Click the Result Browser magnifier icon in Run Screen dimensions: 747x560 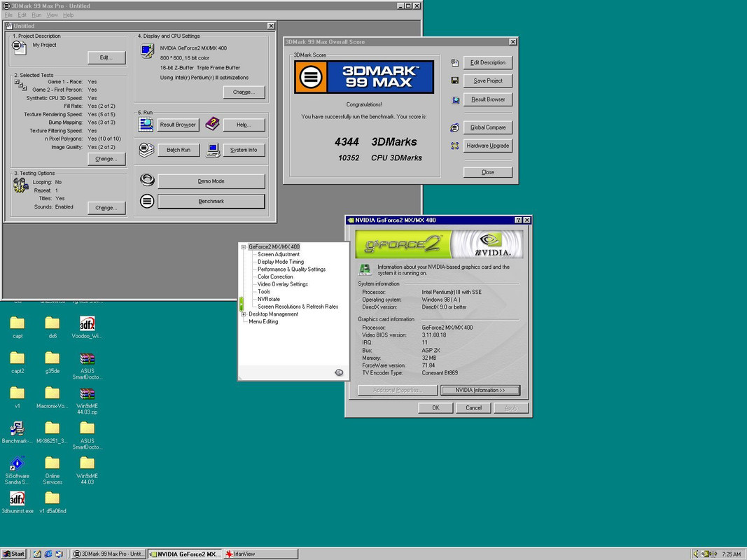click(x=146, y=125)
